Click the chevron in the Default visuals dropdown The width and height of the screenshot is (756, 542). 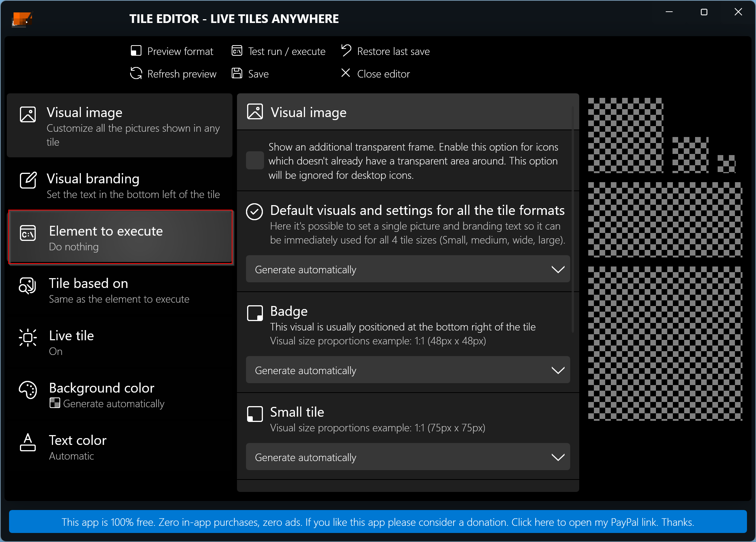click(x=558, y=269)
